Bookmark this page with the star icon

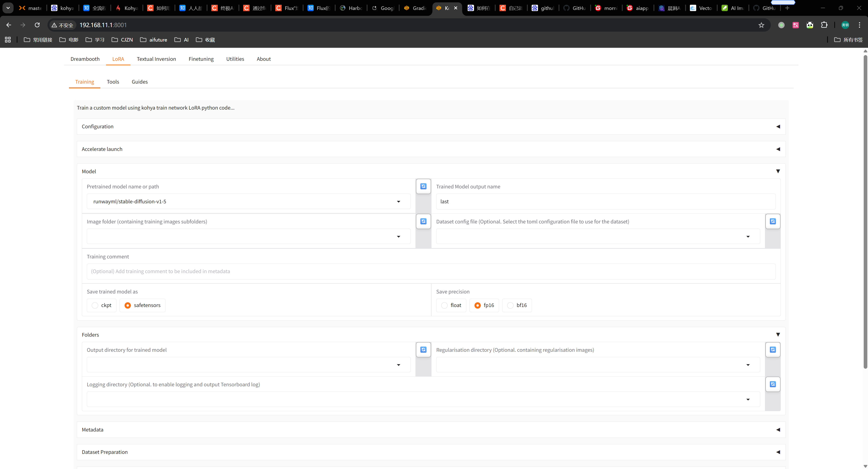click(761, 25)
